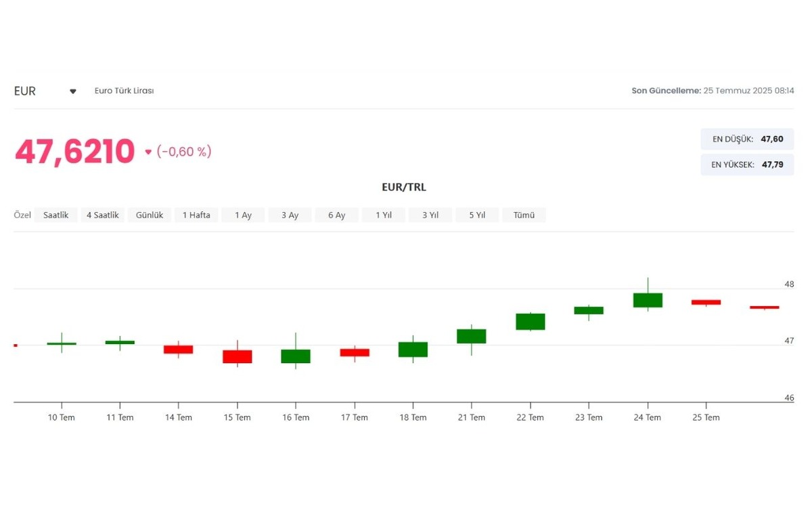The width and height of the screenshot is (812, 508).
Task: Select the 6 Ay range
Action: [x=336, y=215]
